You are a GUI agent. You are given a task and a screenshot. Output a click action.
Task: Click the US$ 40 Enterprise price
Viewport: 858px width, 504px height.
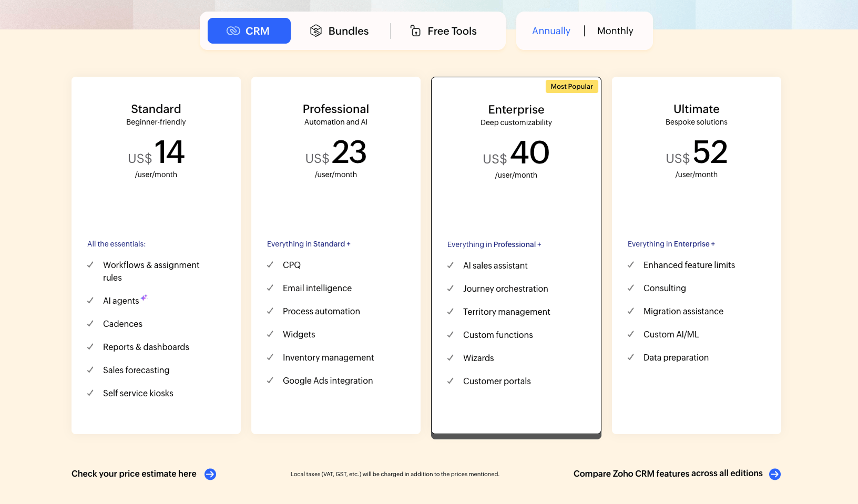point(516,153)
